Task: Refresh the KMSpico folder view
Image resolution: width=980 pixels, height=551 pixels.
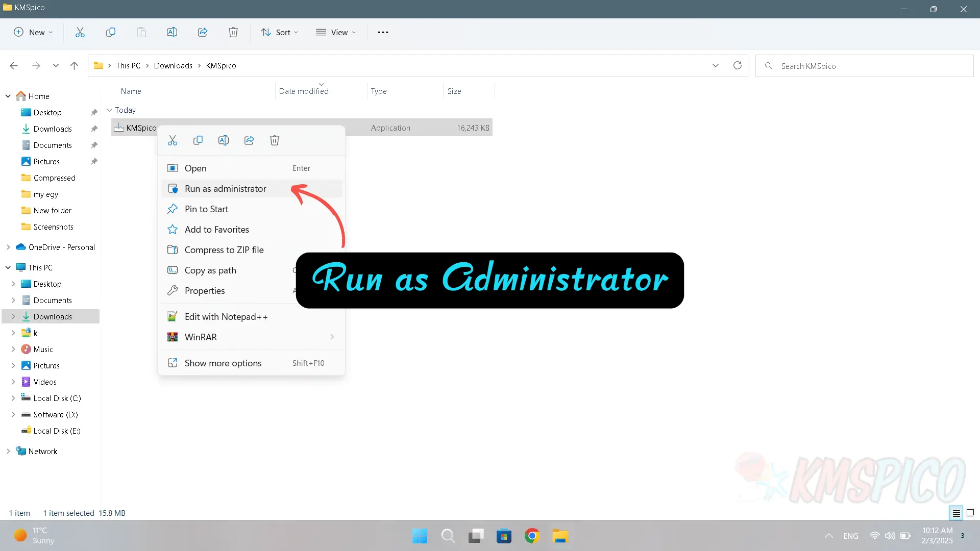Action: pyautogui.click(x=738, y=65)
